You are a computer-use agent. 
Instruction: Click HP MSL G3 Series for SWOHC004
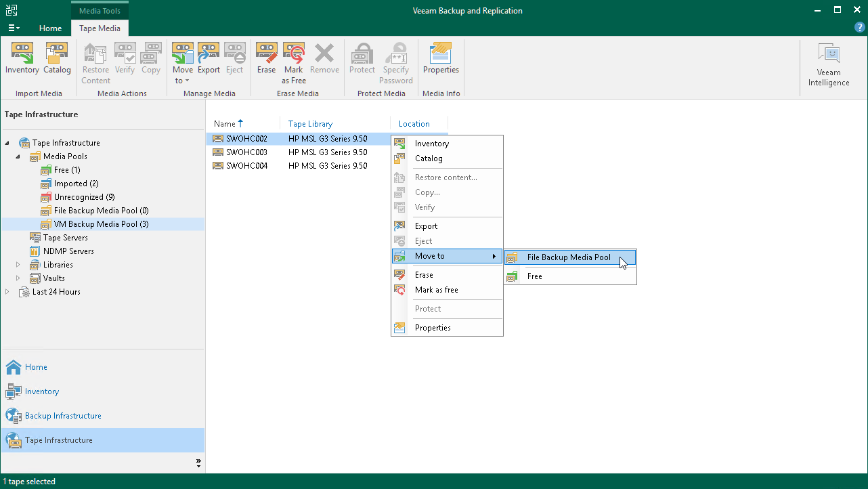click(328, 166)
